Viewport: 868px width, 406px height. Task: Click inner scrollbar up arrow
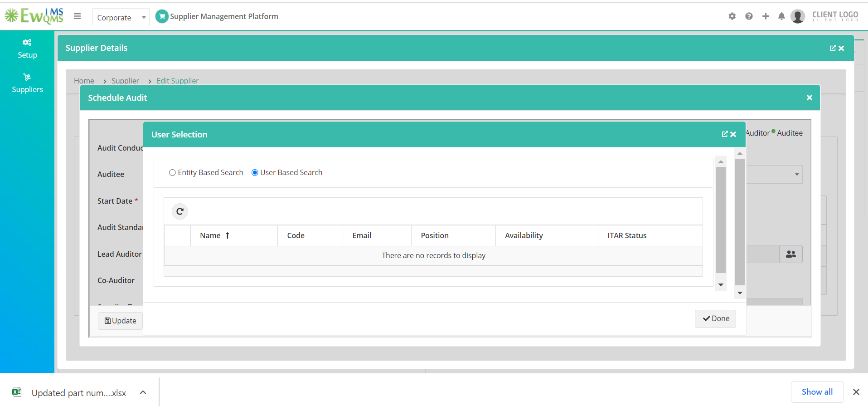click(721, 161)
